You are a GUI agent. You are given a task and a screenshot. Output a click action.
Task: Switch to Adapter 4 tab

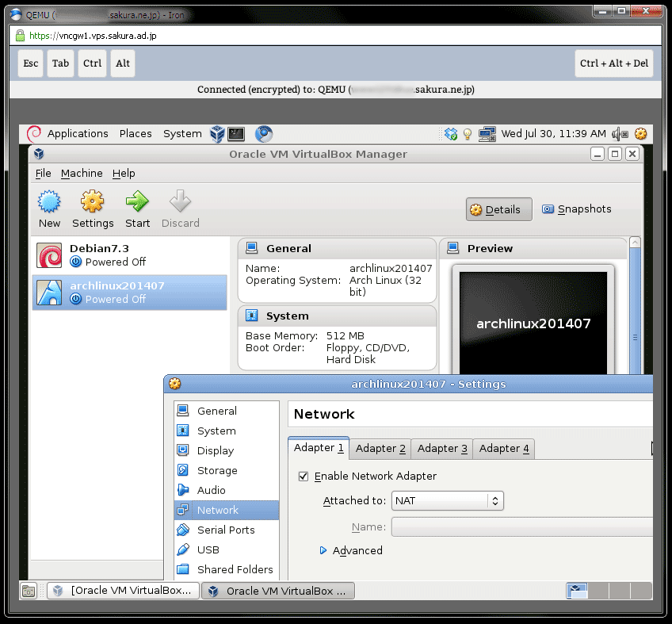pyautogui.click(x=504, y=449)
